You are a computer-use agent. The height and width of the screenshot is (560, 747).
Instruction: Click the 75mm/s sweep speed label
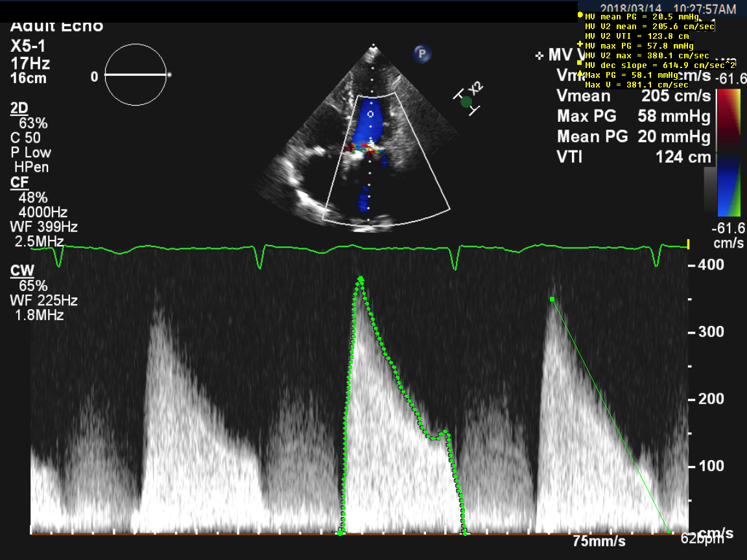pyautogui.click(x=599, y=541)
